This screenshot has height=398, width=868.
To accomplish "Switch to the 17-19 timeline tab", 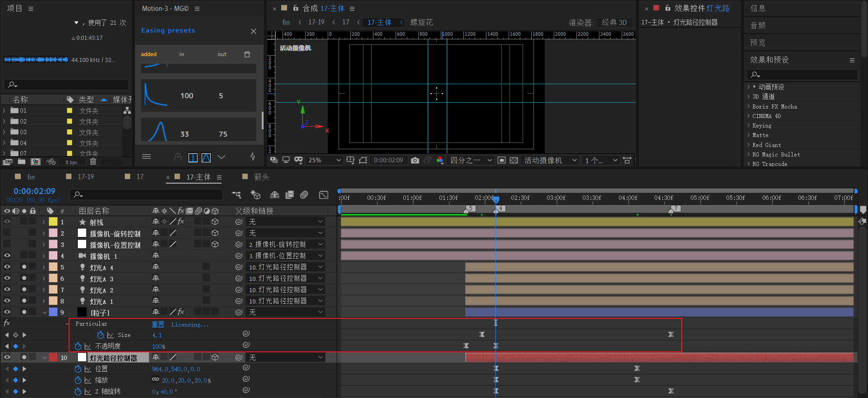I will point(86,177).
